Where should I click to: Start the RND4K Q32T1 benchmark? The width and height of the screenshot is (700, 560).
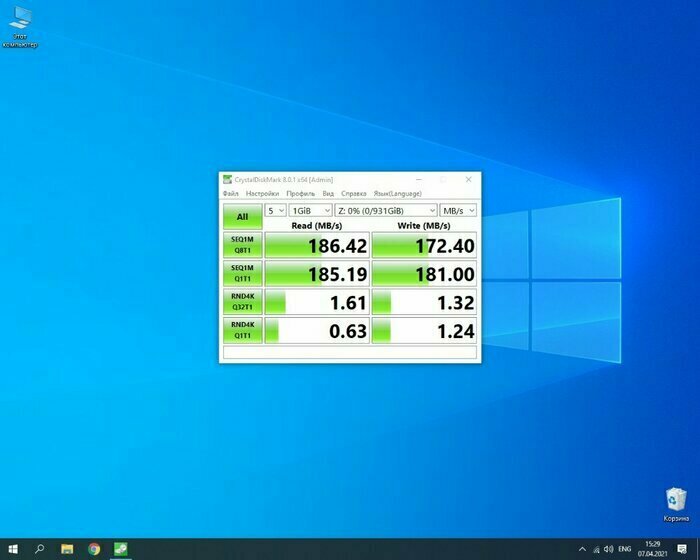pos(242,301)
